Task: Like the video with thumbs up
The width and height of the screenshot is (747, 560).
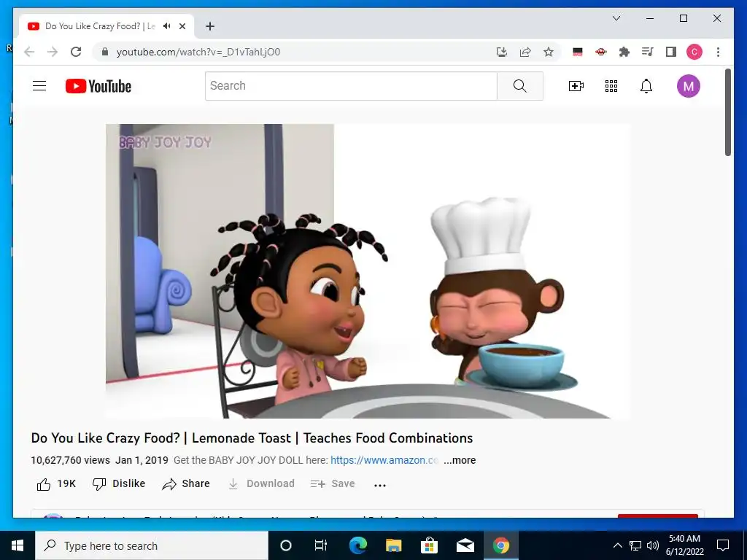Action: coord(56,484)
